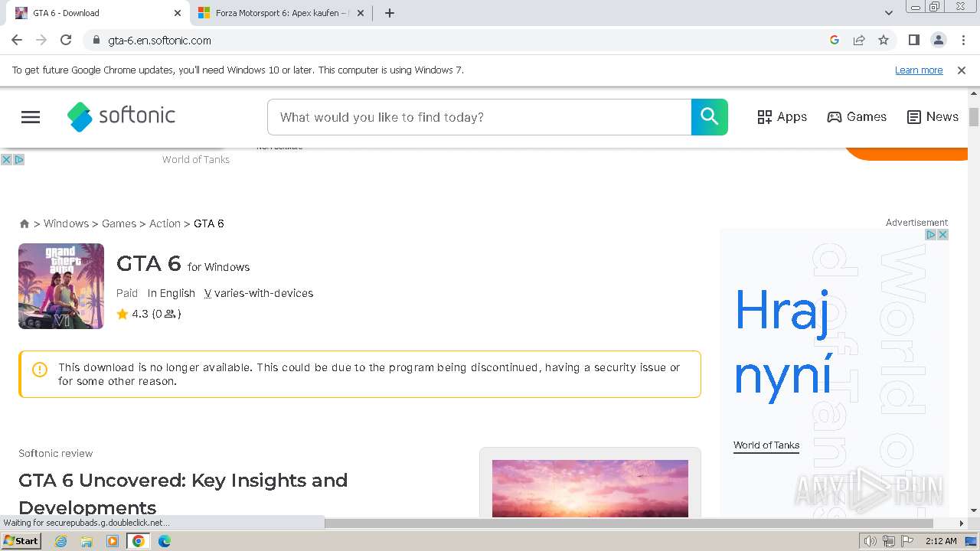Open the Chrome profile icon

(x=938, y=40)
